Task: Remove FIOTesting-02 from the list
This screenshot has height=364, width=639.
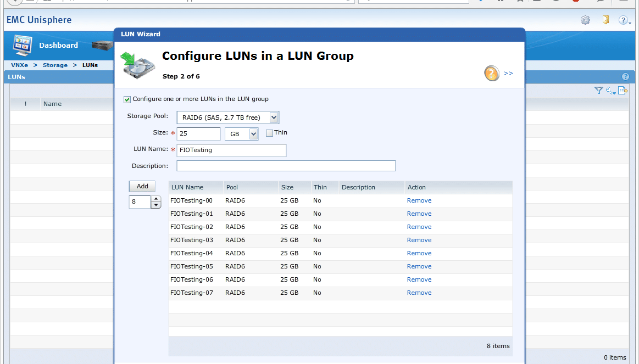Action: coord(419,227)
